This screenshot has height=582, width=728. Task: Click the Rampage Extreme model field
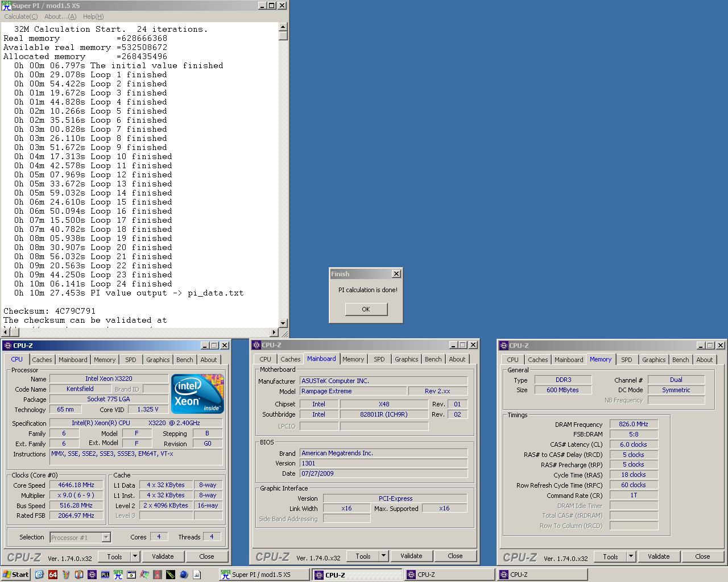tap(354, 391)
